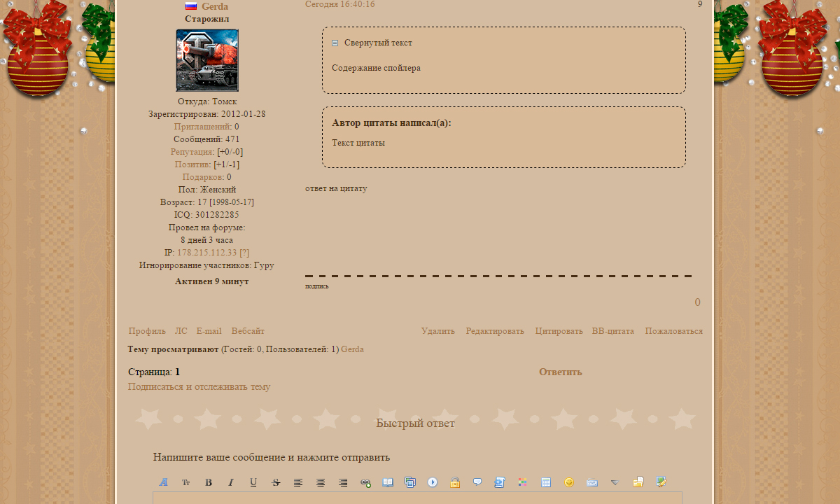Click 'Цитировать' to quote the post

559,331
